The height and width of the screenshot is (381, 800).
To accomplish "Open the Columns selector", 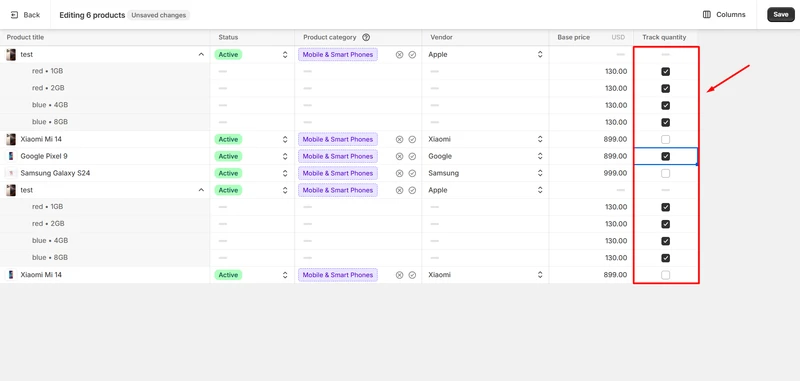I will click(724, 15).
